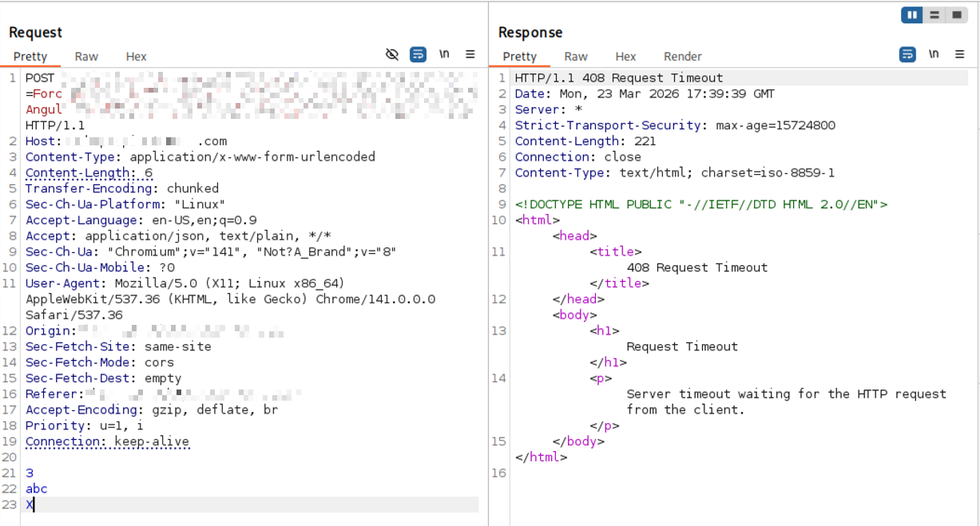Click line 23 containing X in request body
Screen dimensions: 980x526
(x=252, y=504)
